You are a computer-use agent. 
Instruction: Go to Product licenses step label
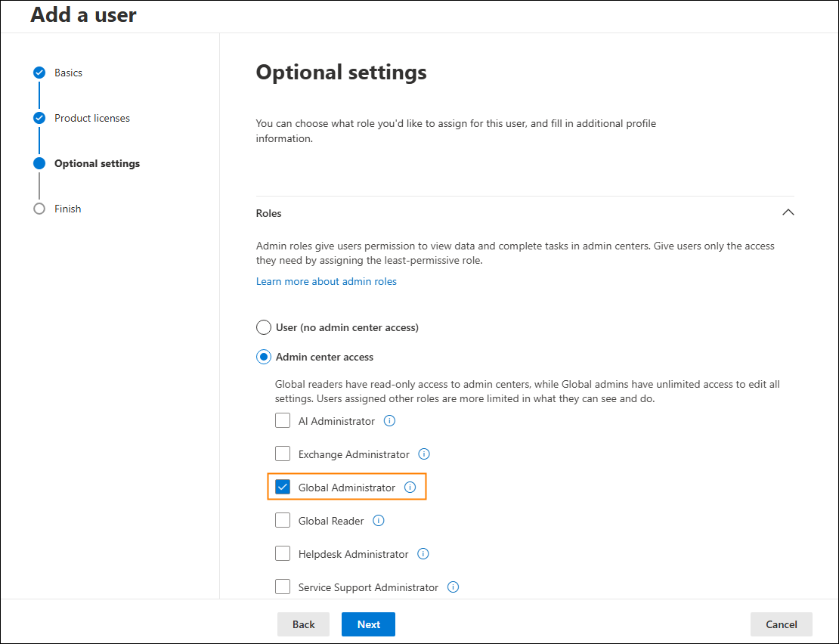92,118
